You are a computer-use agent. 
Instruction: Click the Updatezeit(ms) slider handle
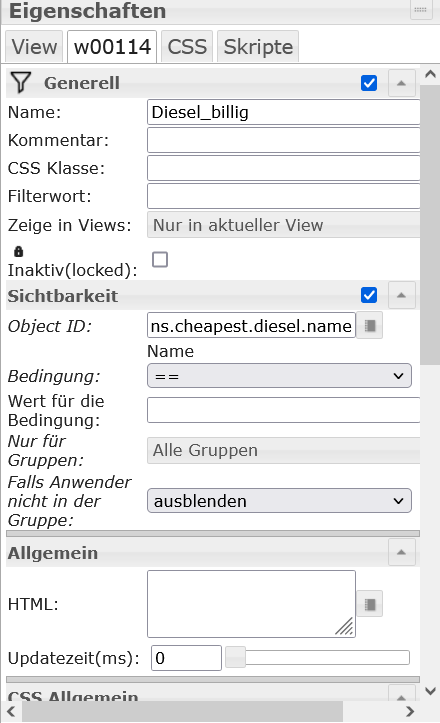tap(235, 658)
